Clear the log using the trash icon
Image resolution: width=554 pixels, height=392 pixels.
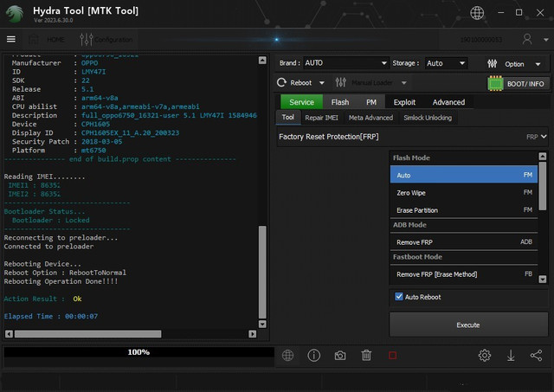(366, 356)
